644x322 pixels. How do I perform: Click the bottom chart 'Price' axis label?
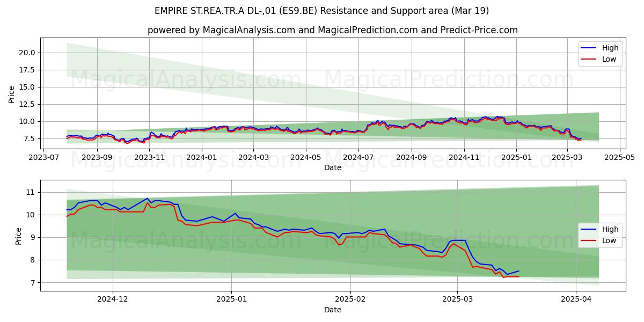click(19, 236)
